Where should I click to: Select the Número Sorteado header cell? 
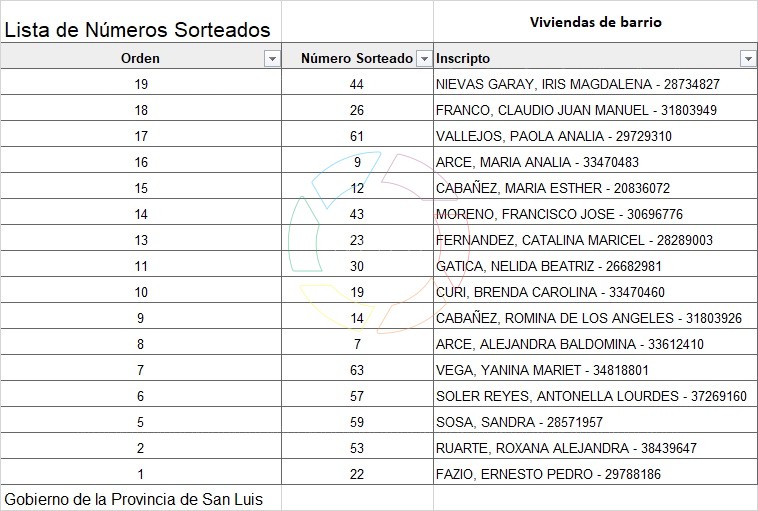[x=356, y=59]
